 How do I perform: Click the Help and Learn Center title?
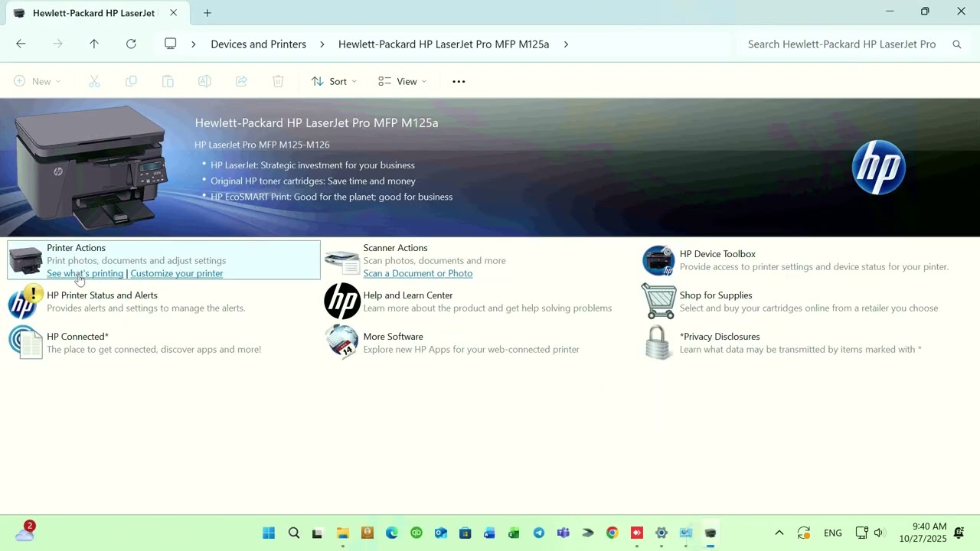[408, 295]
